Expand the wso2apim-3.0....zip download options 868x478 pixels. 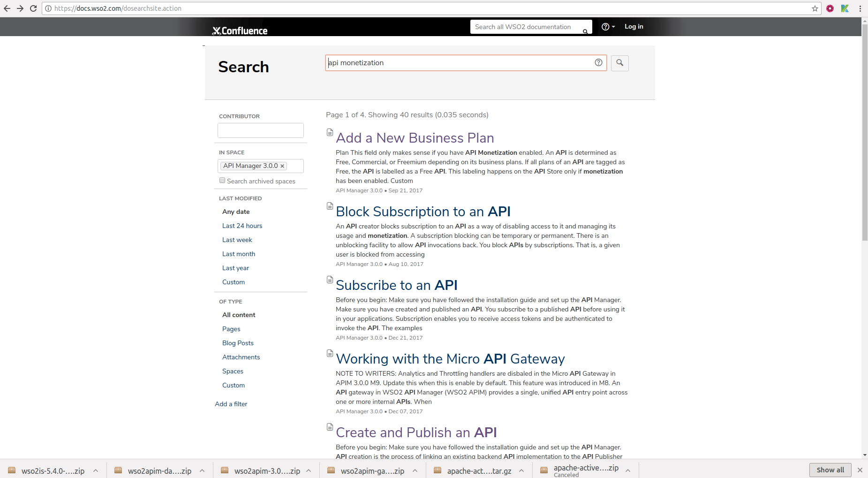coord(309,470)
